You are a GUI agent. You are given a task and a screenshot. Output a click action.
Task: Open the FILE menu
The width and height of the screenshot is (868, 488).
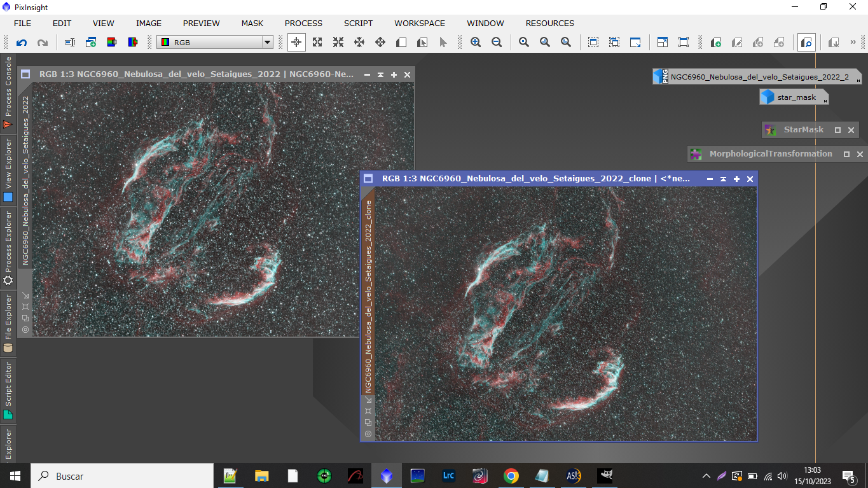pyautogui.click(x=22, y=23)
